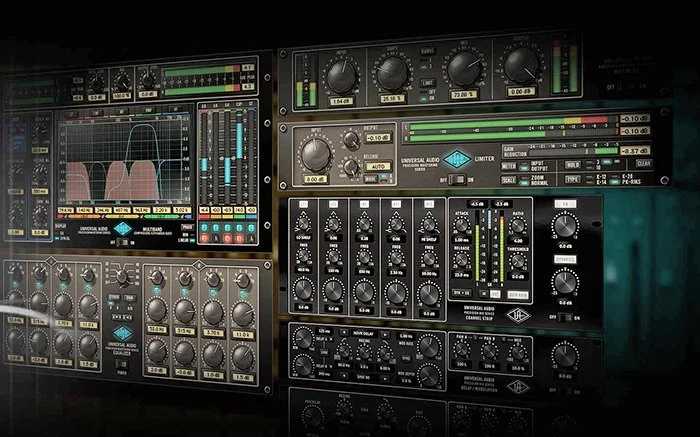
Task: Click the UA logo on the Delay/Modulation unit
Action: [517, 386]
